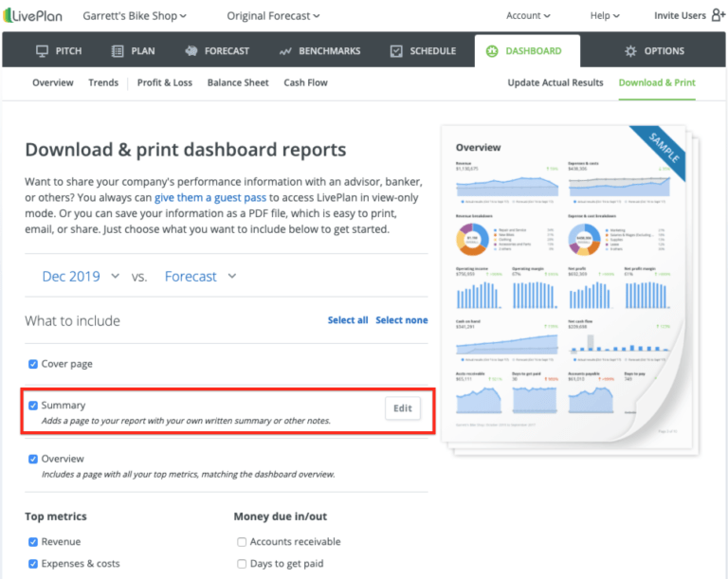Click the Forecast piggy bank icon
728x579 pixels.
[191, 50]
